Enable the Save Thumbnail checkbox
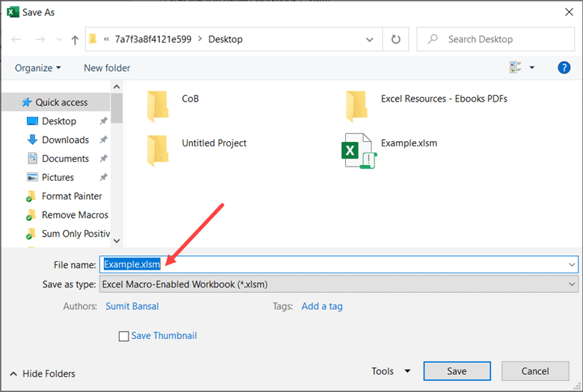The width and height of the screenshot is (583, 392). (124, 336)
